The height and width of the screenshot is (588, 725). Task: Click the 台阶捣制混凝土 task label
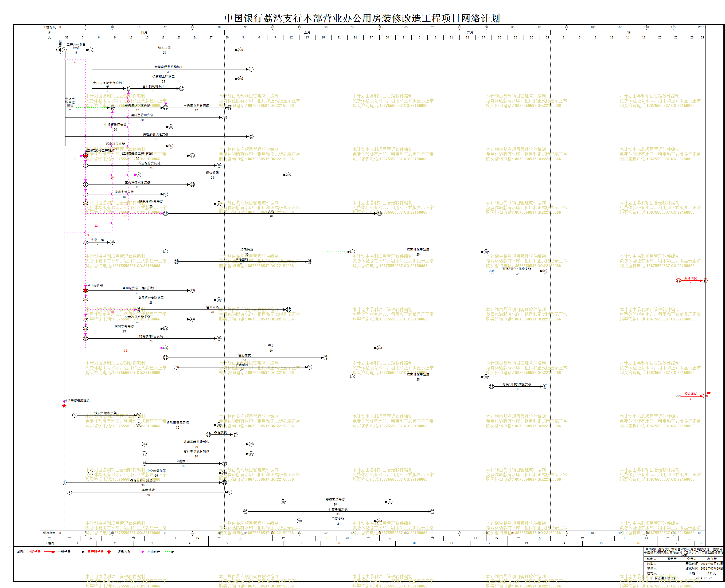tap(154, 86)
